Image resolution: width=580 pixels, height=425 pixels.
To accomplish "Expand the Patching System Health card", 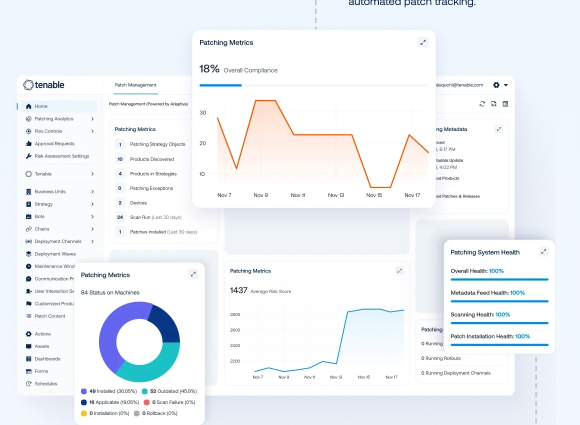I will [x=543, y=252].
